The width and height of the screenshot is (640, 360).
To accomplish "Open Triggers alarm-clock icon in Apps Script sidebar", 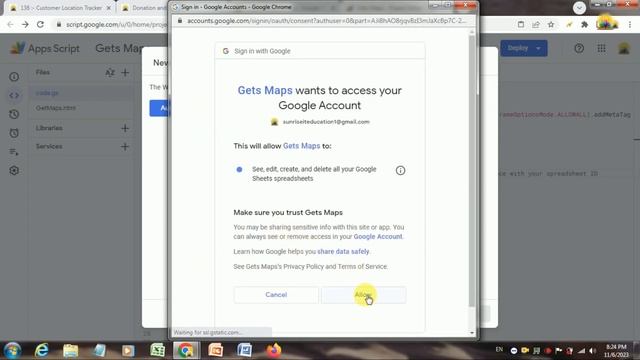I will [14, 133].
